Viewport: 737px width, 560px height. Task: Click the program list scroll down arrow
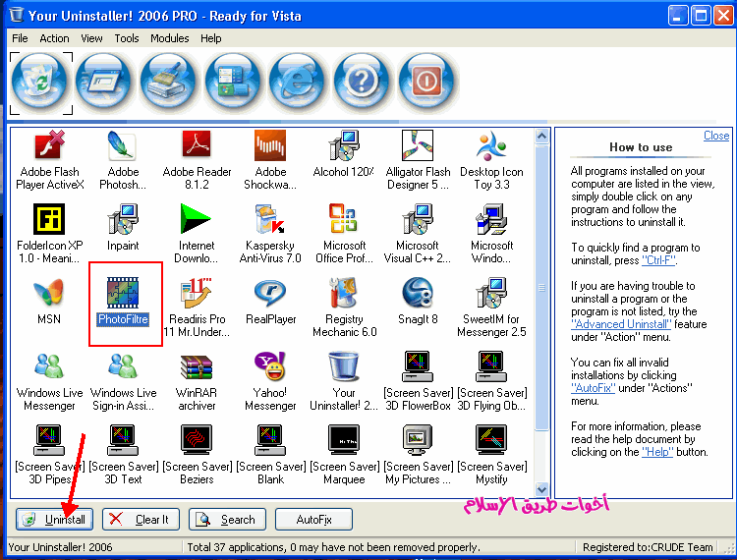click(541, 489)
